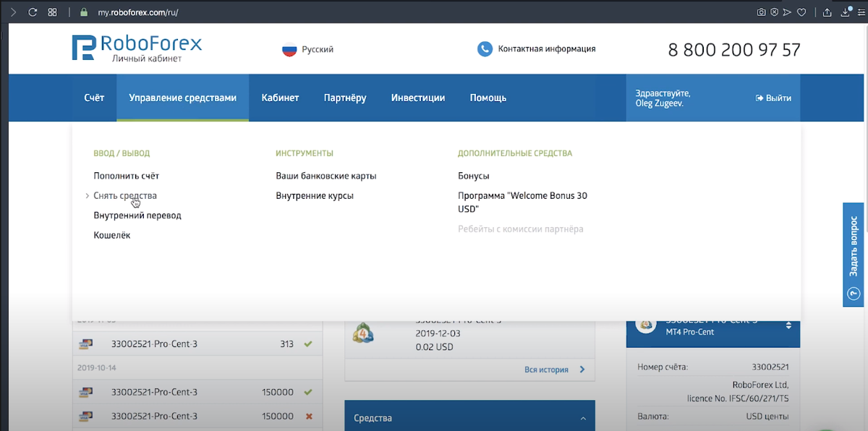This screenshot has width=868, height=431.
Task: Reload the page in the browser
Action: click(33, 12)
